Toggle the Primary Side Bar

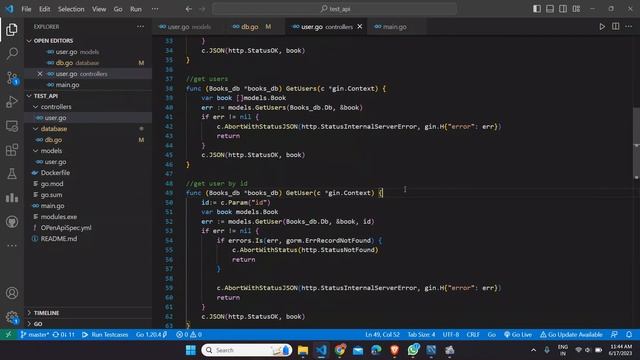[537, 9]
